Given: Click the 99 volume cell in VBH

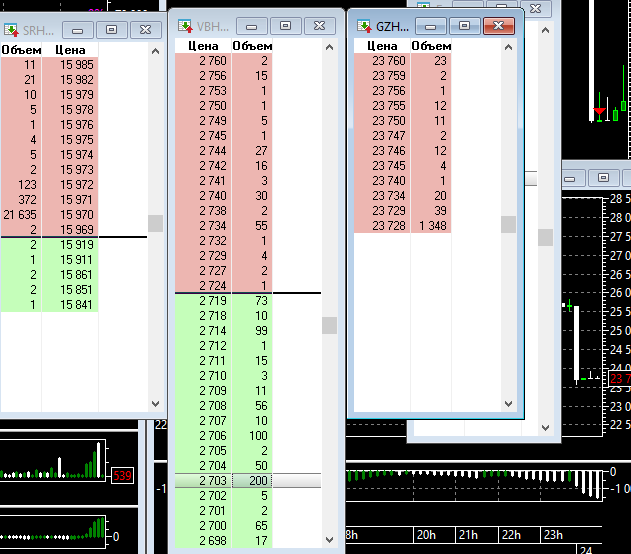Looking at the screenshot, I should coord(252,331).
